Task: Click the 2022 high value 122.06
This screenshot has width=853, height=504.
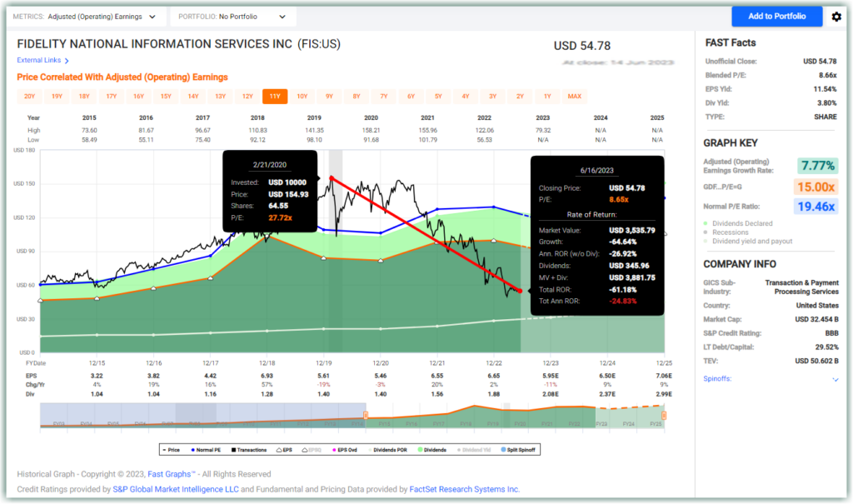Action: [x=484, y=131]
